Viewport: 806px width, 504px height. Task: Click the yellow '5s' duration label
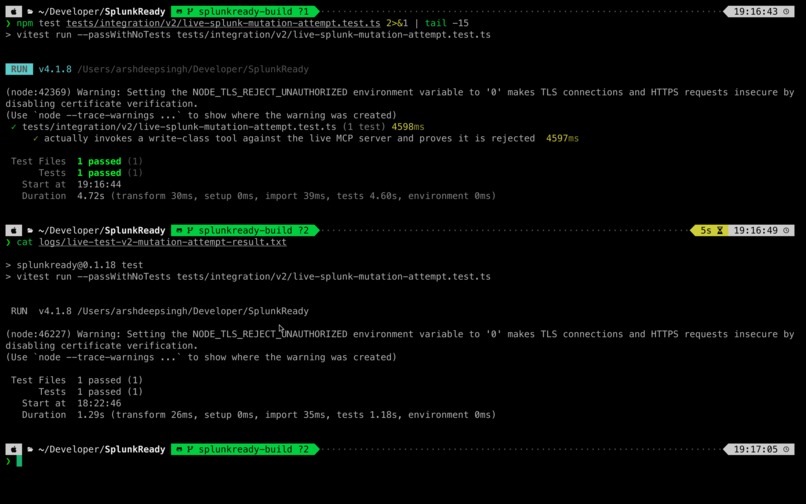pyautogui.click(x=706, y=230)
